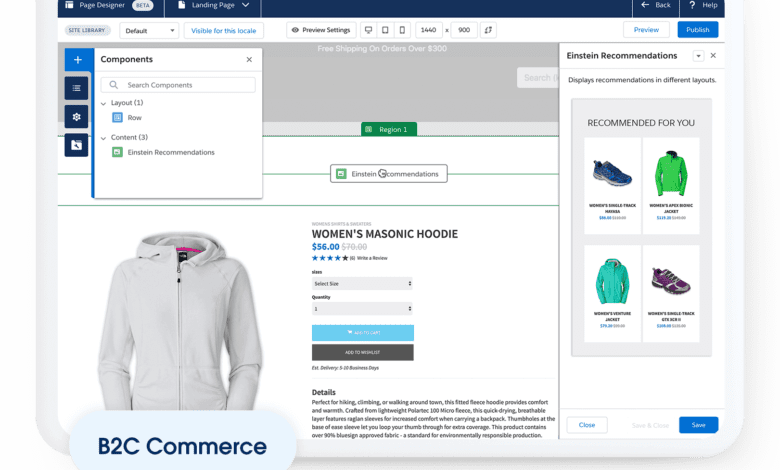Click Einstein Recommendations icon in Components list
Viewport: 780px width, 470px height.
[x=117, y=152]
